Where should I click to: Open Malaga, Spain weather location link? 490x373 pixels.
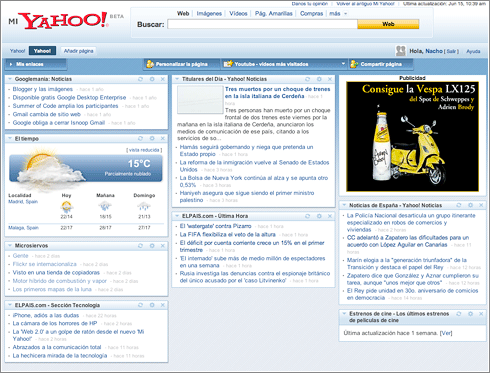(x=23, y=228)
